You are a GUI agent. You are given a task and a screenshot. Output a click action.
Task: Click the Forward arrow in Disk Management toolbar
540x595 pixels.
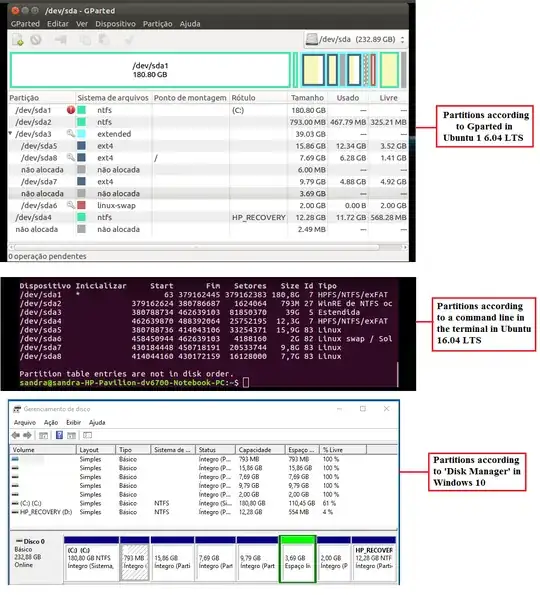(27, 435)
